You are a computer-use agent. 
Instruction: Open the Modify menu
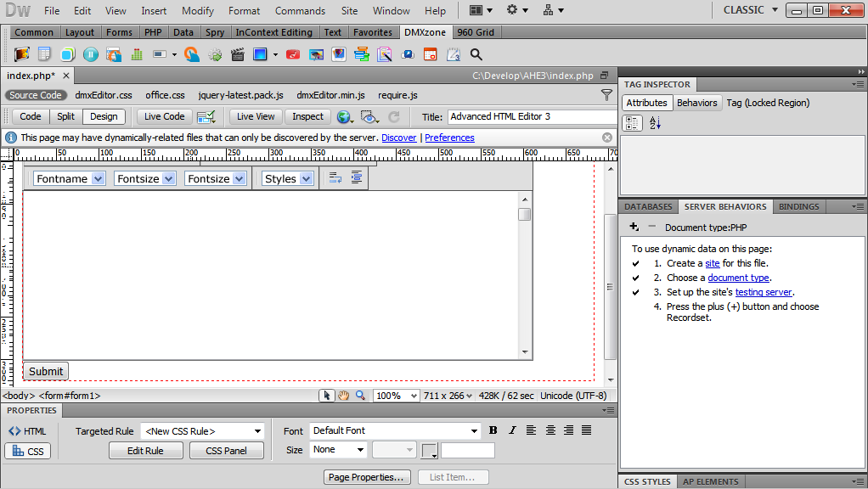[x=198, y=10]
